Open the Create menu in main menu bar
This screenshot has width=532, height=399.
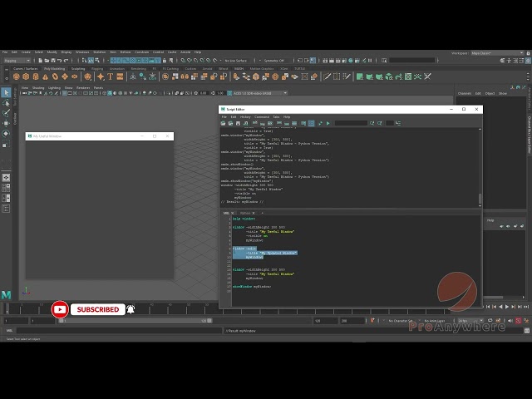(x=26, y=52)
